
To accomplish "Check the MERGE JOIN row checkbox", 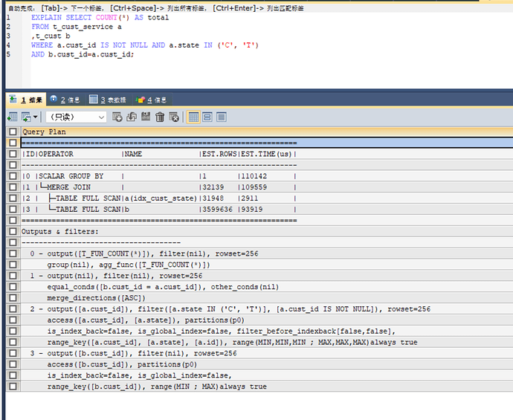I will pos(13,187).
